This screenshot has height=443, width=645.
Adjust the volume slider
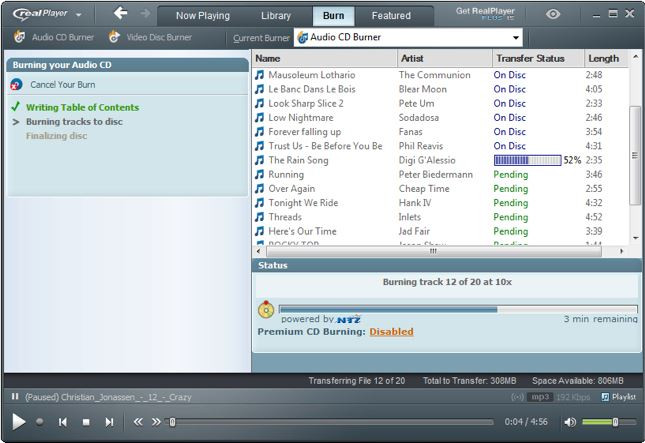click(x=614, y=422)
